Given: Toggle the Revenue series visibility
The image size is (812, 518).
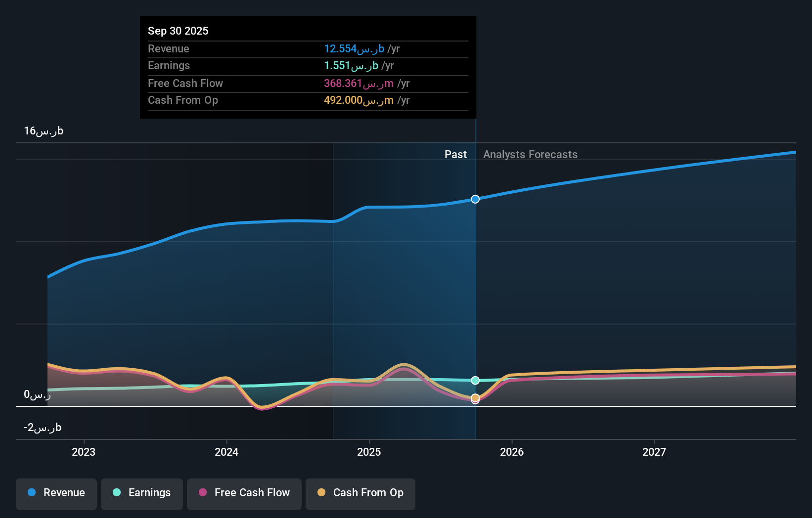Looking at the screenshot, I should click(x=56, y=493).
